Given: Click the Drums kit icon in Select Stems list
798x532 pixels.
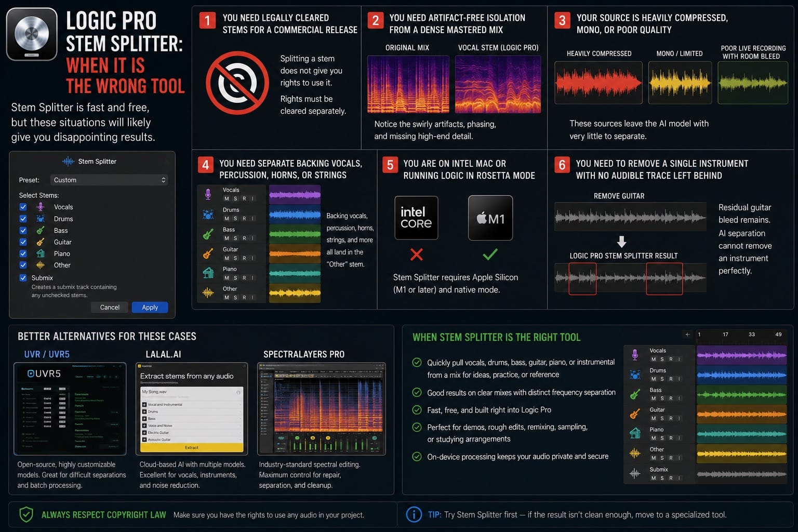Looking at the screenshot, I should pyautogui.click(x=41, y=219).
